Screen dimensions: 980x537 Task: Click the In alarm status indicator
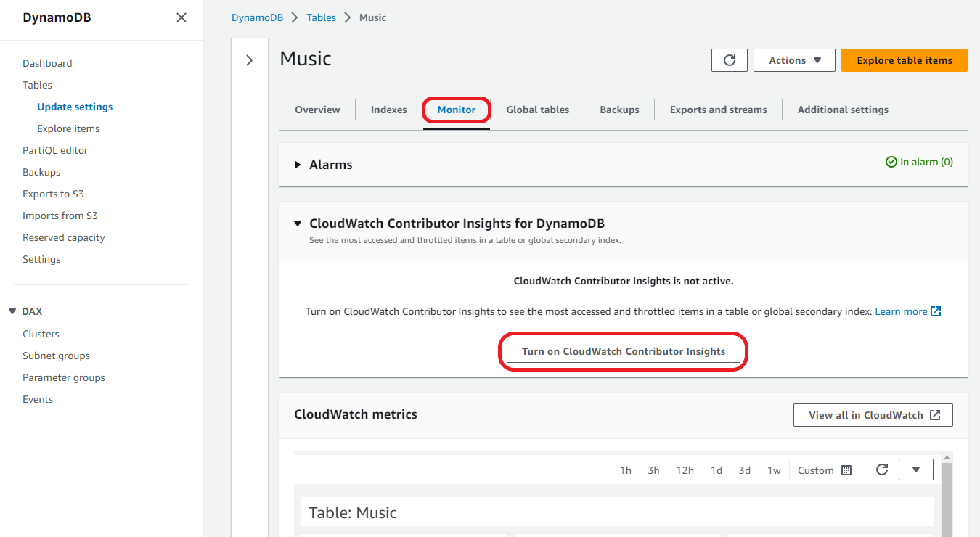coord(919,163)
